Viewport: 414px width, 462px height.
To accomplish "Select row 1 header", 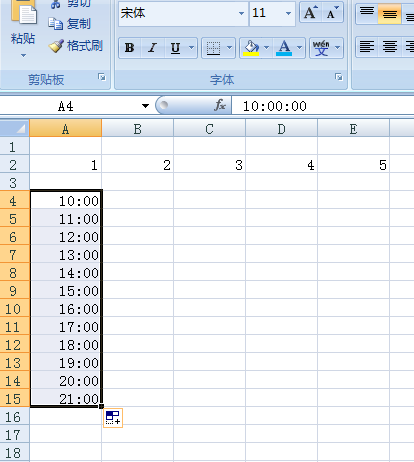I will [15, 146].
